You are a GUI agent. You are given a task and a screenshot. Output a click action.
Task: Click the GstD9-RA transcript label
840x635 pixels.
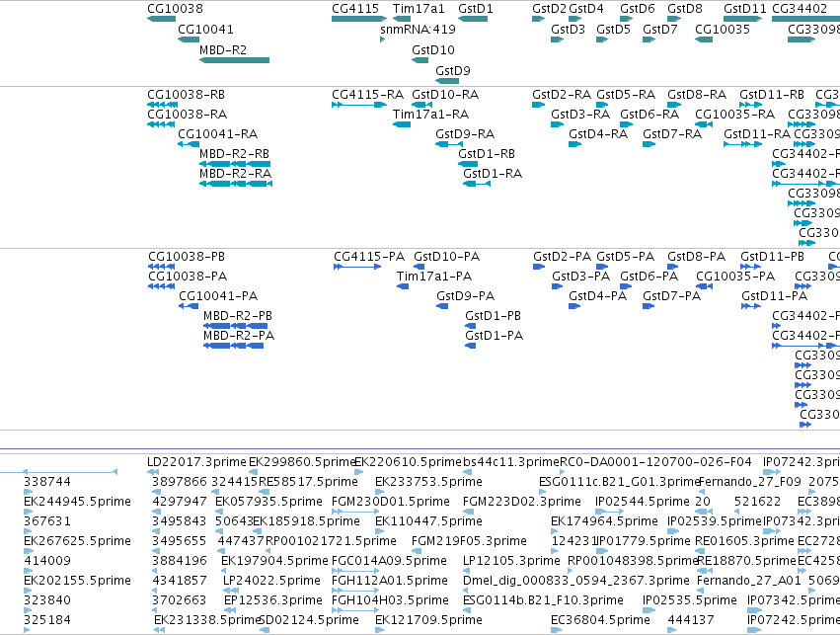click(x=465, y=134)
